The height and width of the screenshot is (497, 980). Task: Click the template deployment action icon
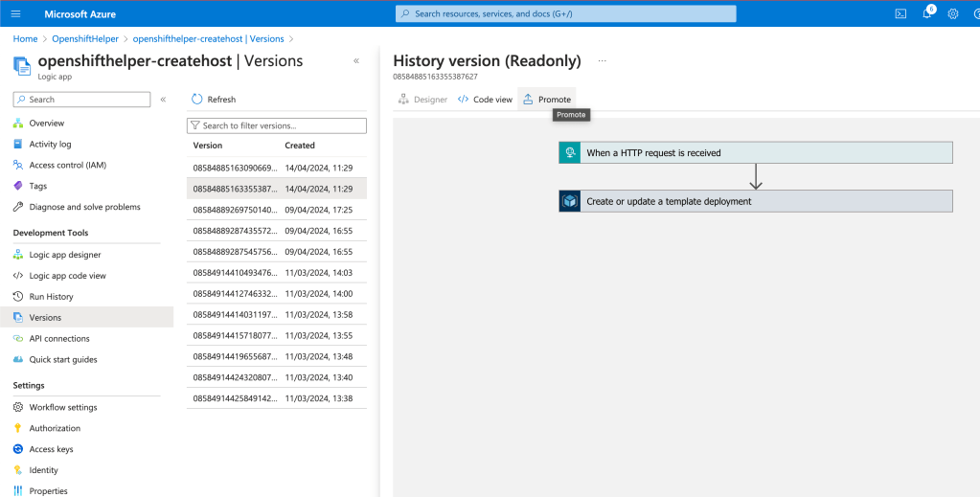[569, 201]
